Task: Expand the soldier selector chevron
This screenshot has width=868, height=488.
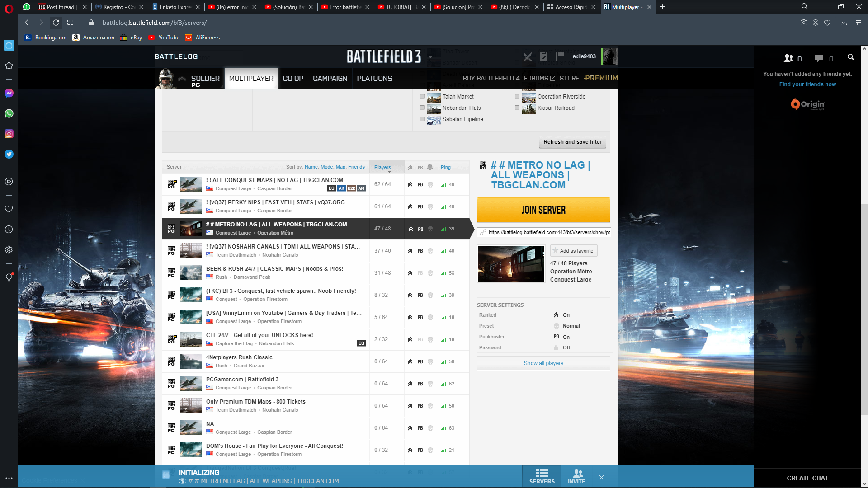Action: 182,79
